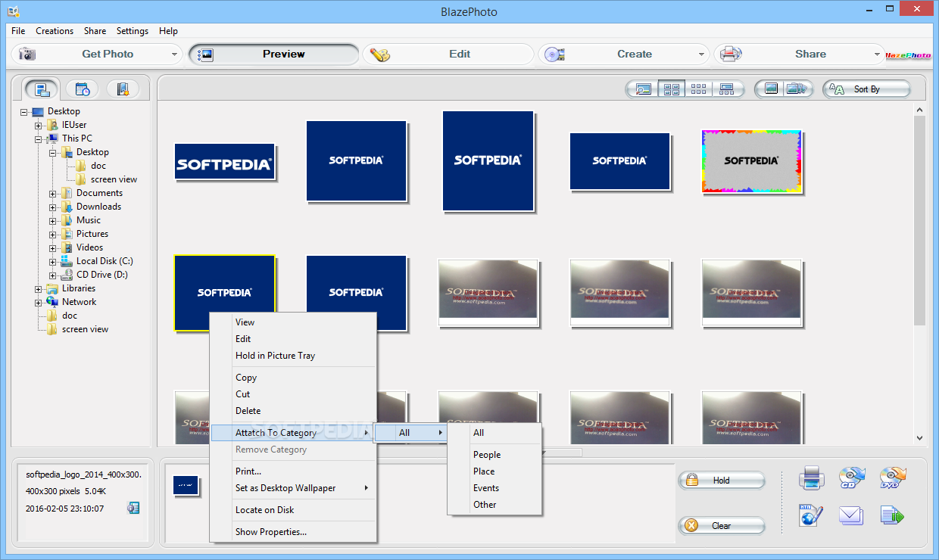The width and height of the screenshot is (939, 560).
Task: Switch to folder browse view tab
Action: 42,89
